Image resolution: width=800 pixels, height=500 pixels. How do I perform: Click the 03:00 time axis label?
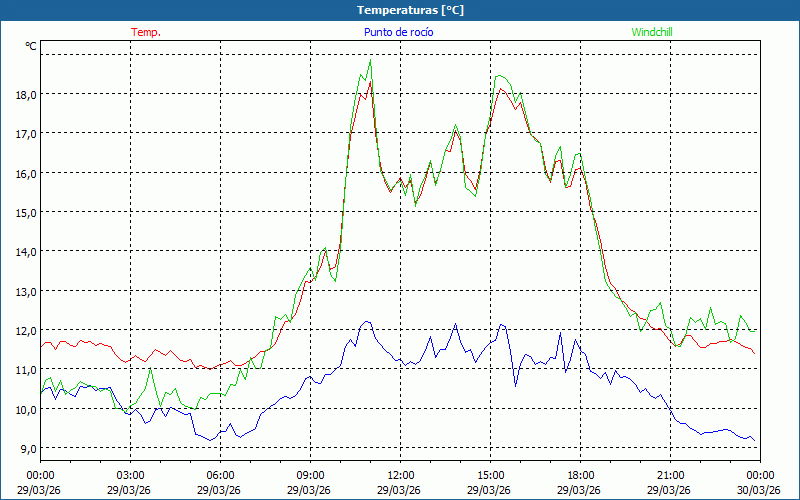(x=131, y=475)
